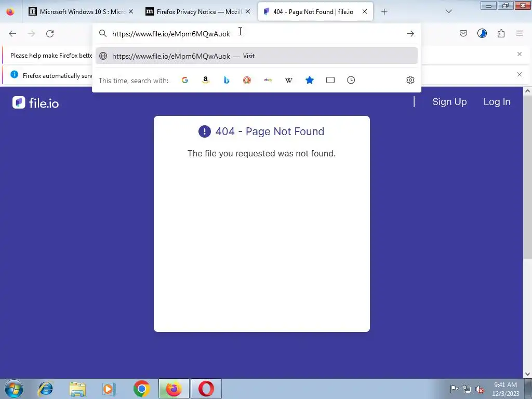Visit the suggested file.io URL
Viewport: 532px width, 399px height.
coord(257,56)
